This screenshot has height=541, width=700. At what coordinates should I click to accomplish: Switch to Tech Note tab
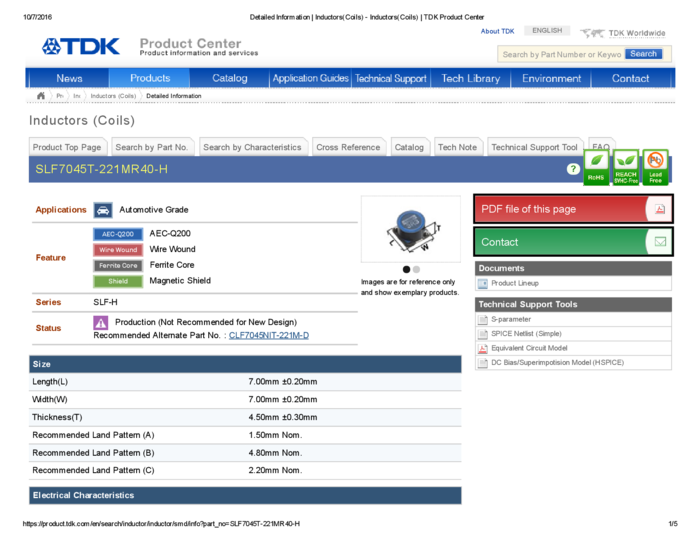(458, 147)
